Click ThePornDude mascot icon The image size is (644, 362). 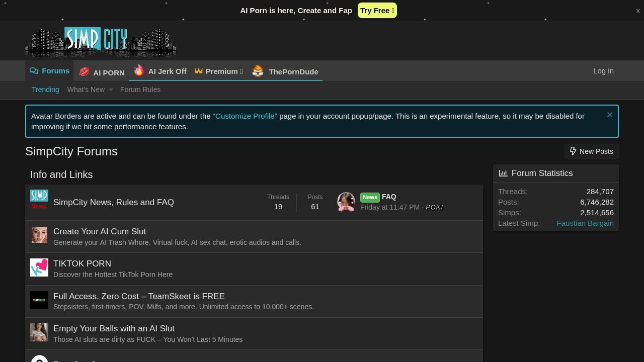click(258, 71)
